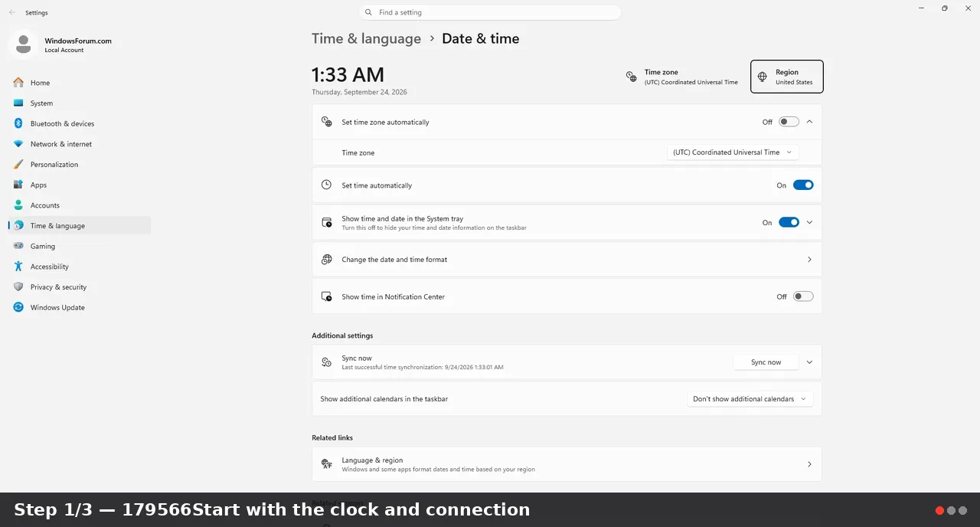Expand the Sync now section chevron
This screenshot has width=980, height=527.
pos(809,362)
